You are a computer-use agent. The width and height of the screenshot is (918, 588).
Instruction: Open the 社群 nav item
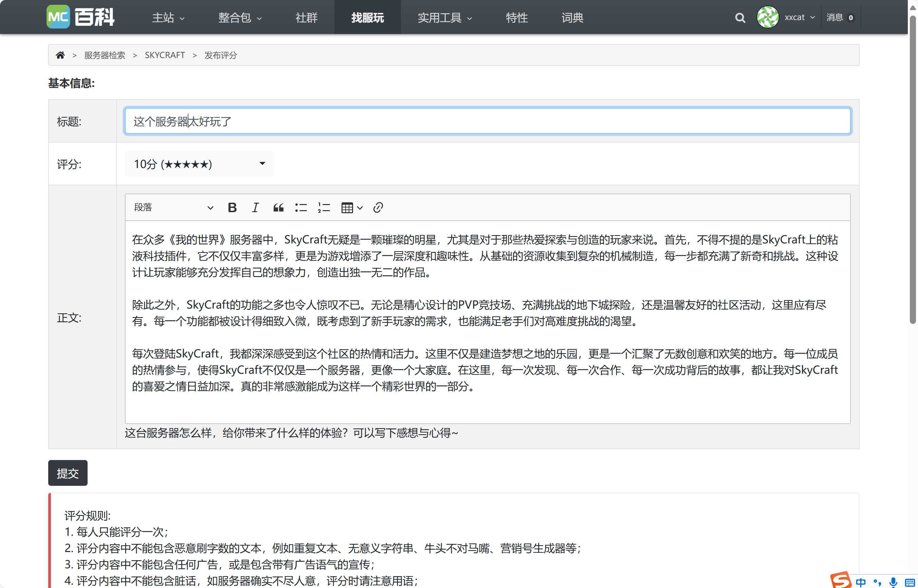click(306, 18)
